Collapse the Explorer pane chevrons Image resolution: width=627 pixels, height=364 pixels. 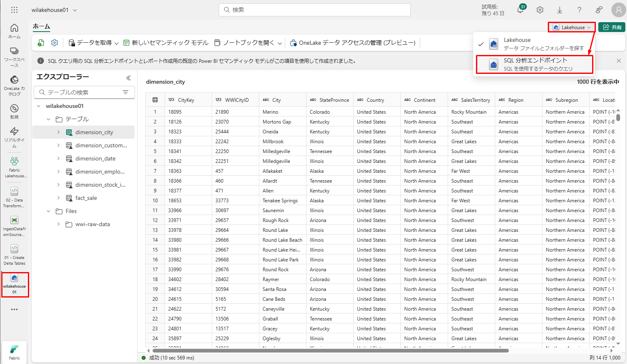(x=128, y=78)
